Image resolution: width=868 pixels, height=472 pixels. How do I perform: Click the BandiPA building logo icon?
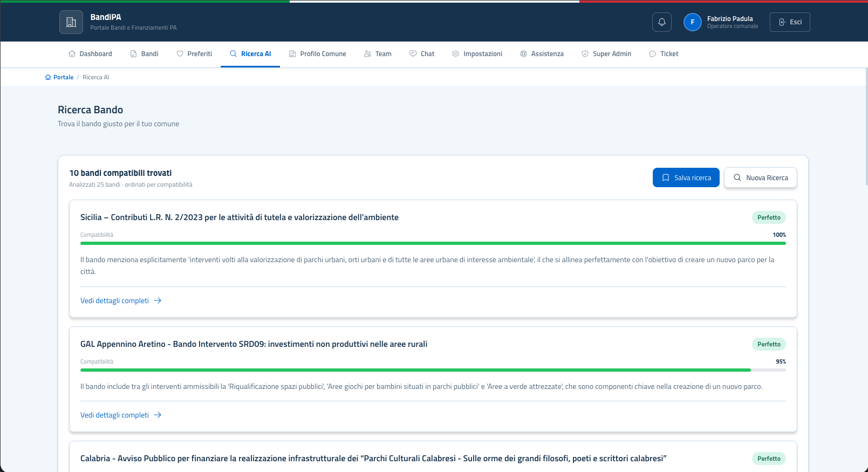(x=71, y=22)
